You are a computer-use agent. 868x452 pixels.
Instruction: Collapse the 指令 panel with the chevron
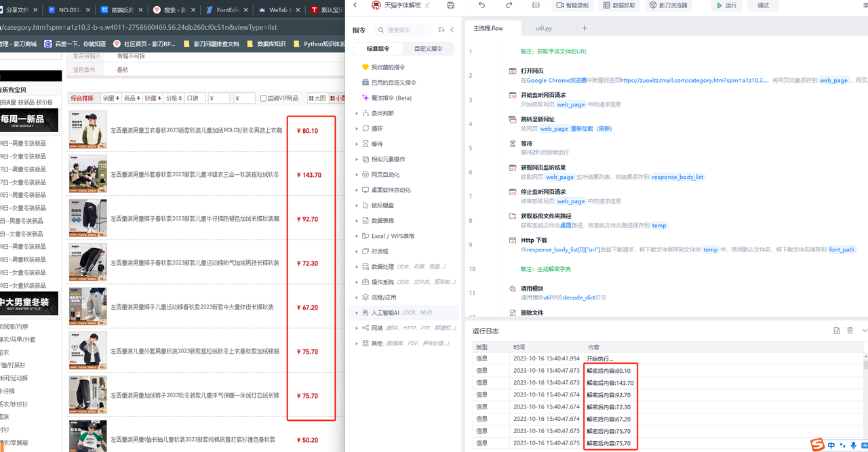point(452,30)
